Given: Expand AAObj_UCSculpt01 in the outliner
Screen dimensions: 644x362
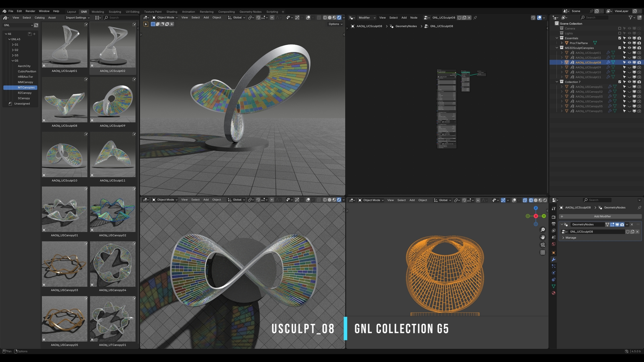Looking at the screenshot, I should coord(562,53).
